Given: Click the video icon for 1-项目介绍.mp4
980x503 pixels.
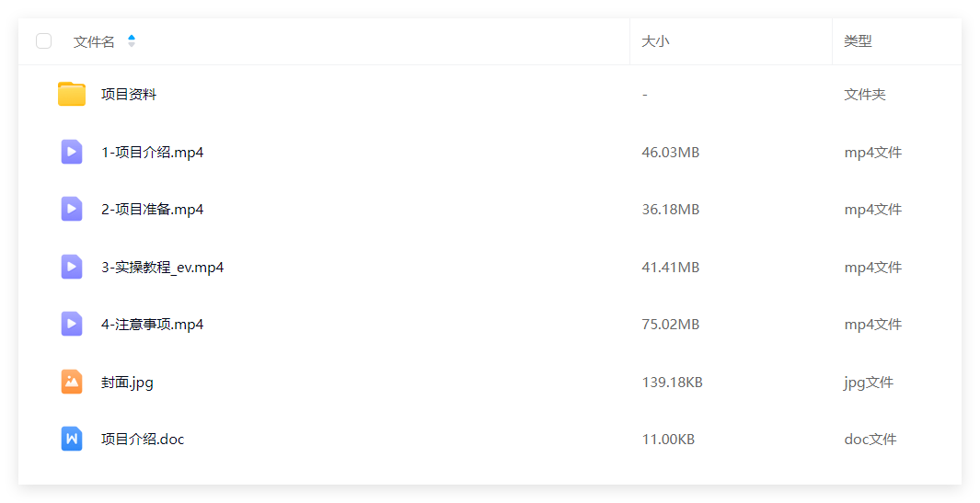Looking at the screenshot, I should click(71, 152).
